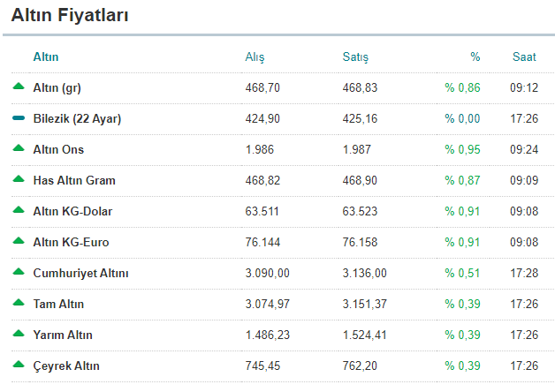Click the up arrow beside Has Altın Gram
Viewport: 555px width, 392px height.
click(19, 179)
